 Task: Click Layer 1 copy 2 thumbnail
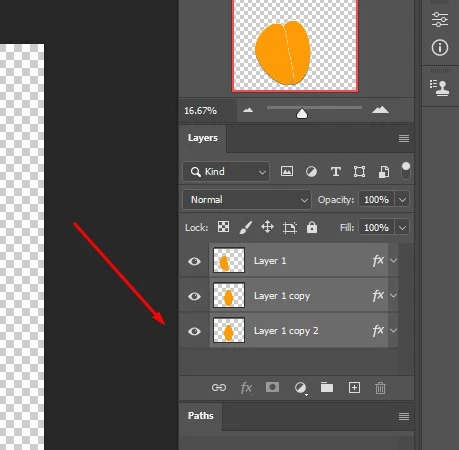coord(229,330)
